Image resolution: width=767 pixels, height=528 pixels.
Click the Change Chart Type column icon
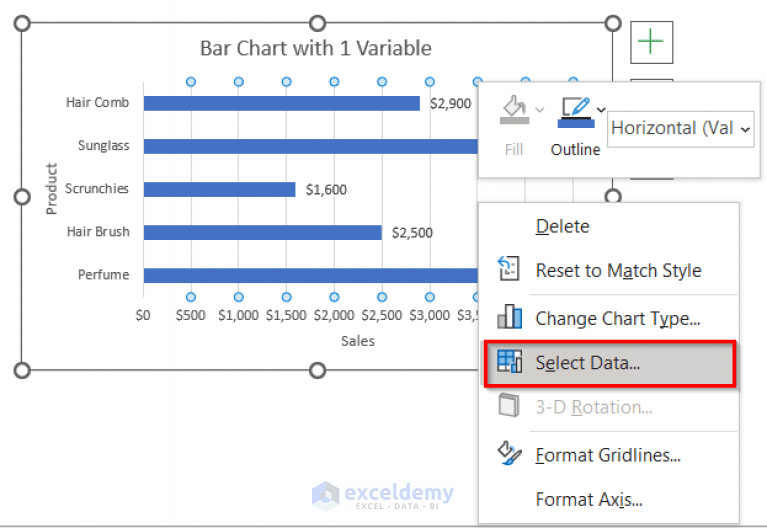pos(509,316)
